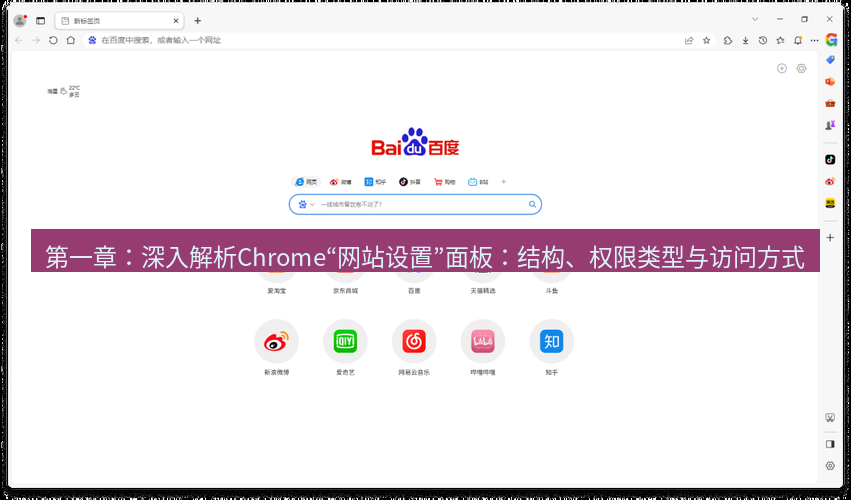Open the favorites collection star icon
This screenshot has height=500, width=851.
(780, 40)
